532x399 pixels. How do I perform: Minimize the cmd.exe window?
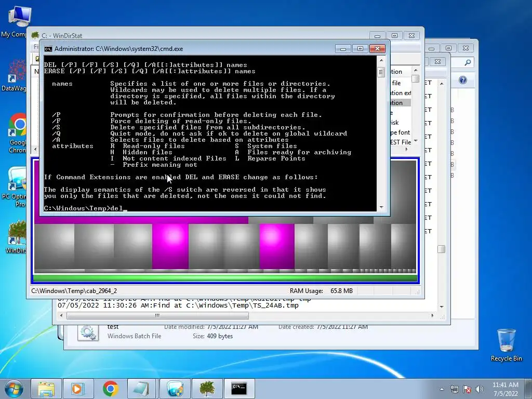pyautogui.click(x=343, y=49)
